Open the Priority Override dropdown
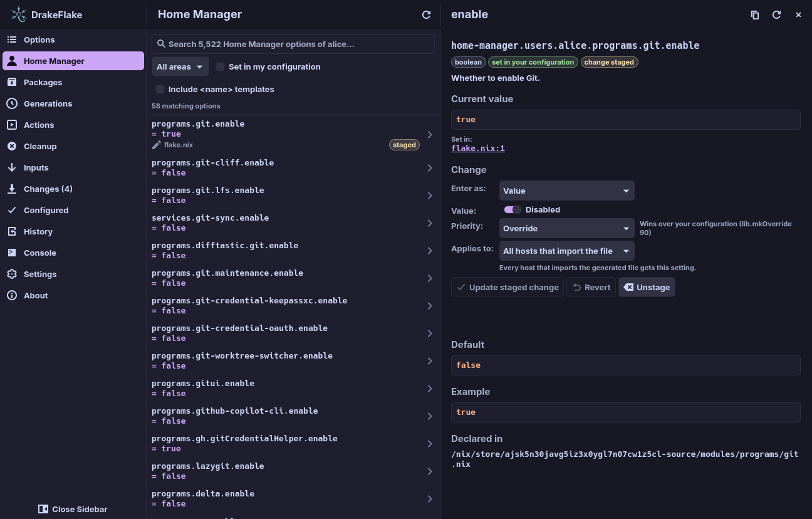Image resolution: width=812 pixels, height=519 pixels. pyautogui.click(x=567, y=228)
